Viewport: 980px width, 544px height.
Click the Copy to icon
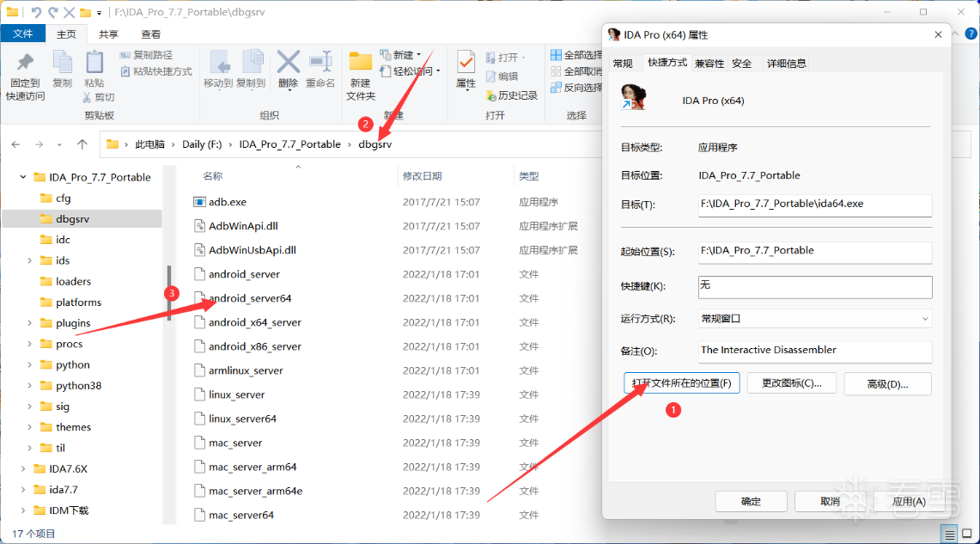point(252,63)
